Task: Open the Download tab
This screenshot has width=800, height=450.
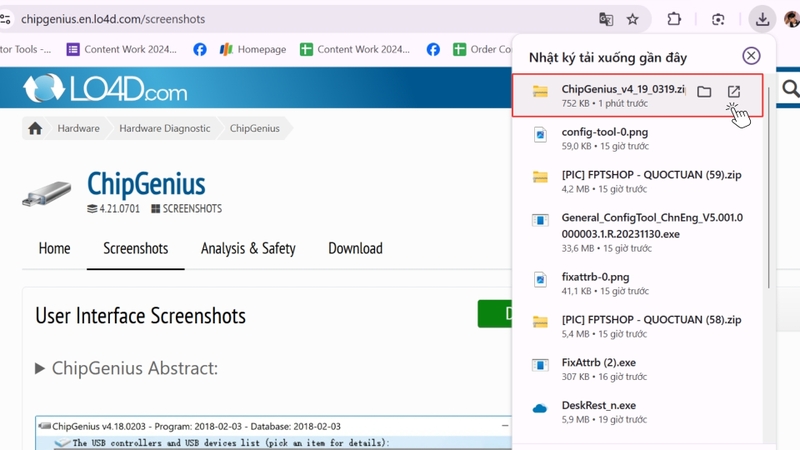Action: click(x=355, y=248)
